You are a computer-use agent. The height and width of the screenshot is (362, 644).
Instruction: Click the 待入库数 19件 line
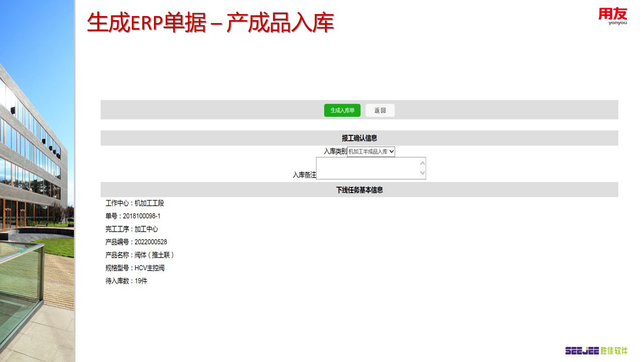tap(126, 281)
